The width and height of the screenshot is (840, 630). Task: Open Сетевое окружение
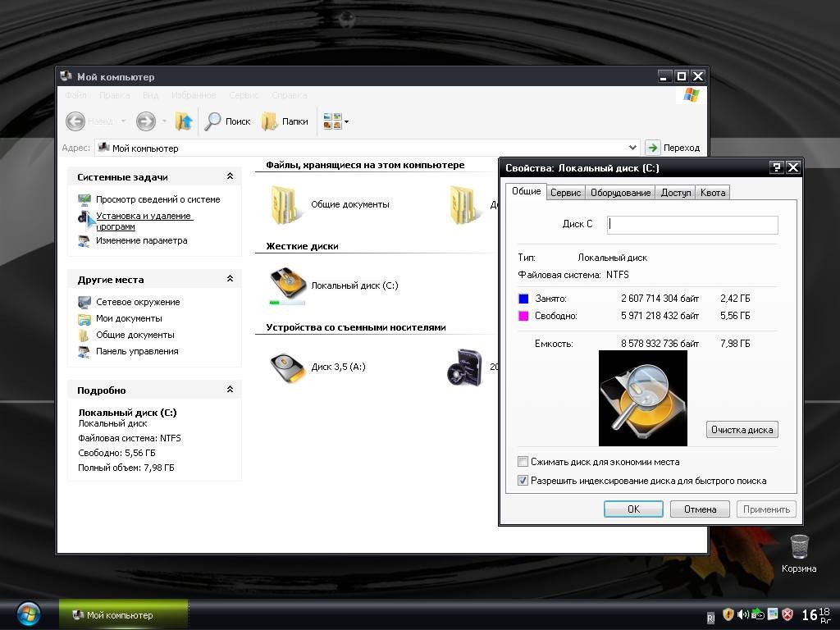[x=138, y=302]
